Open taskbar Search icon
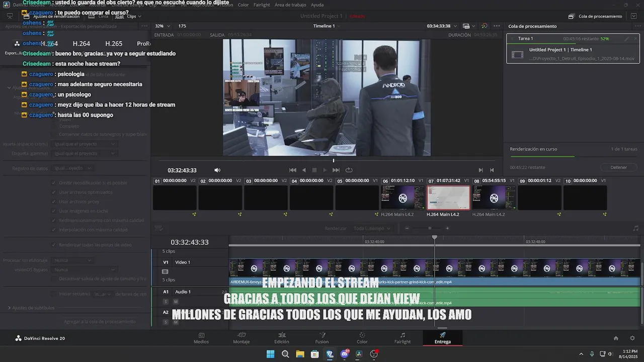Viewport: 644px width, 362px height. [285, 354]
